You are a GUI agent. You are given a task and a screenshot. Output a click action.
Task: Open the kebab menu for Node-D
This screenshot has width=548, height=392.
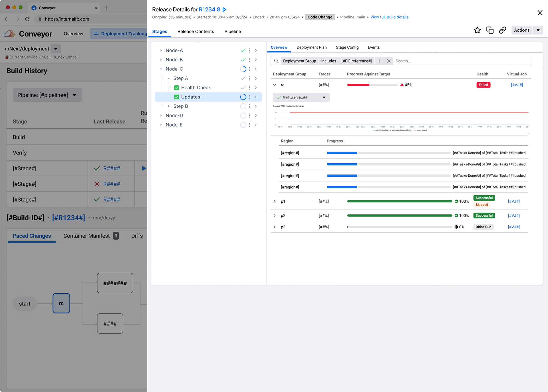tap(249, 116)
